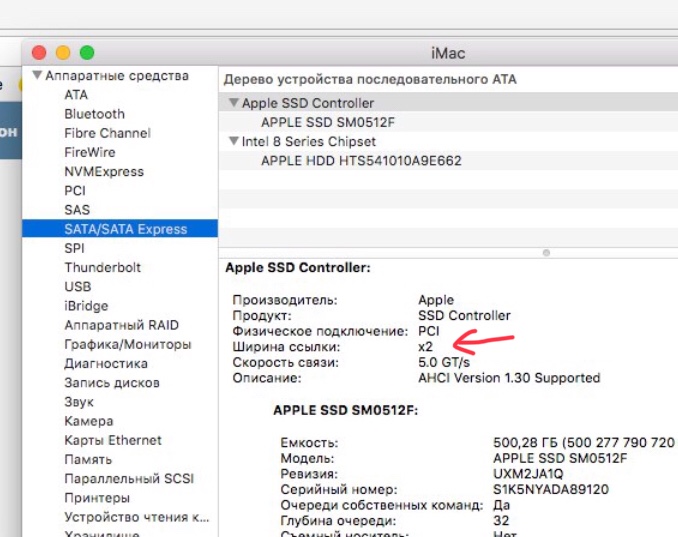The width and height of the screenshot is (678, 537).
Task: Minimize the iMac window with yellow button
Action: point(63,53)
